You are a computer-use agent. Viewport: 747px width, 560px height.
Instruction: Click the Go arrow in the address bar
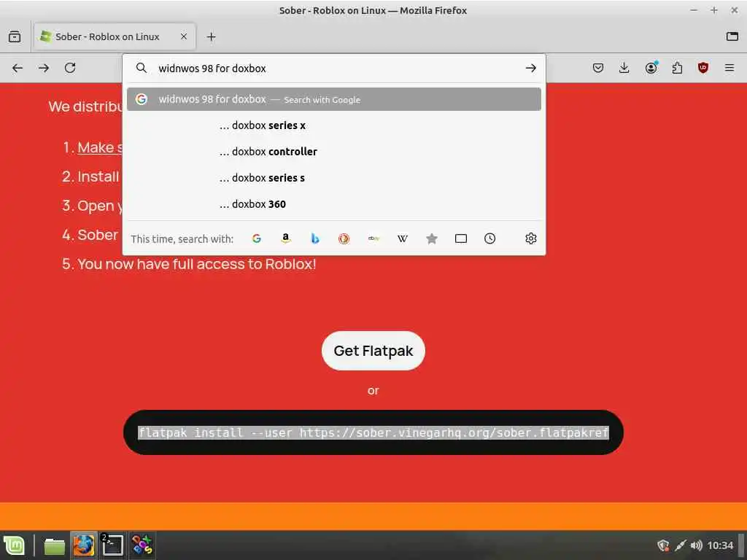pos(531,68)
